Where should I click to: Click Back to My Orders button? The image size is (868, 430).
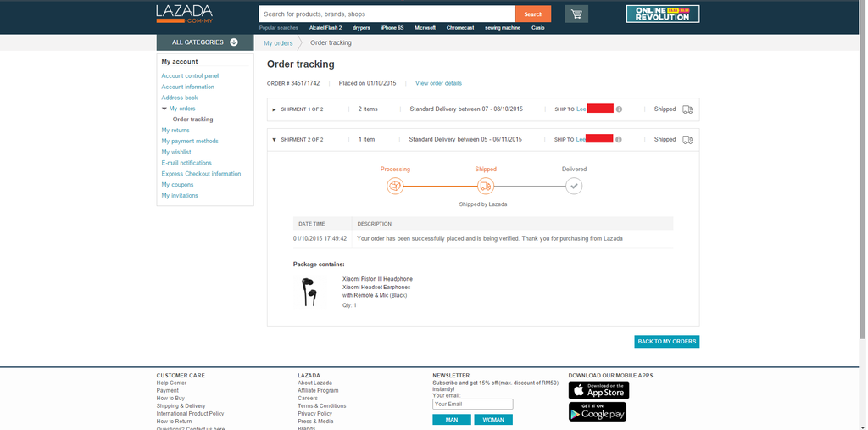[666, 342]
